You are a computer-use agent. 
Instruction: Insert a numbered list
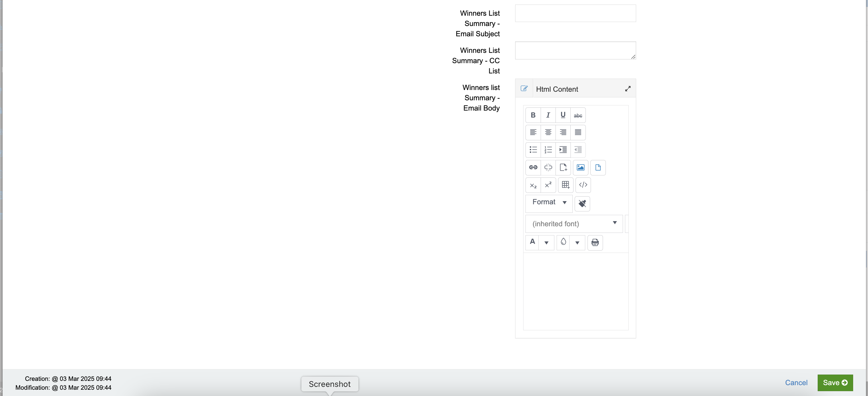[548, 150]
